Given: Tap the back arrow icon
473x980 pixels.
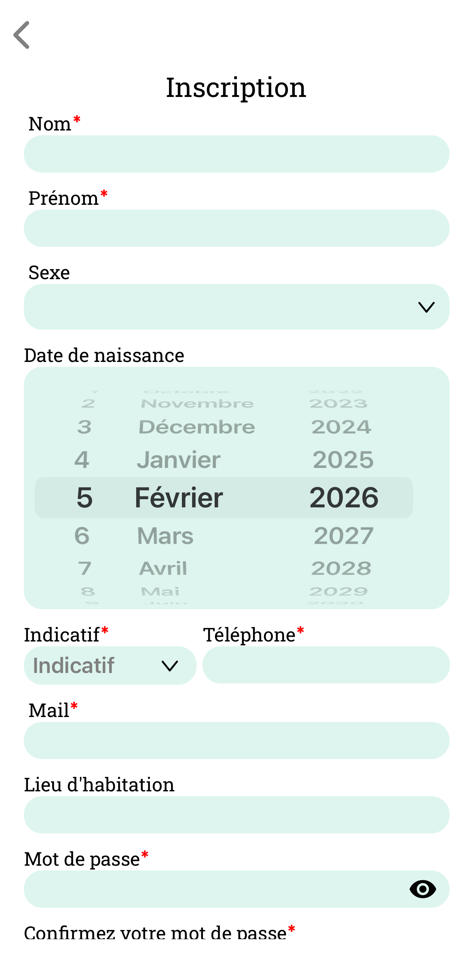Looking at the screenshot, I should [x=22, y=35].
